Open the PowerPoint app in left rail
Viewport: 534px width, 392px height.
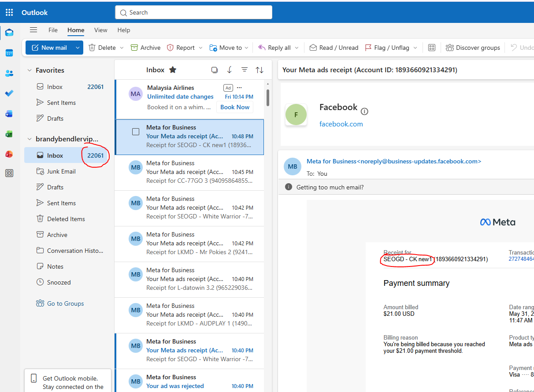[x=9, y=154]
